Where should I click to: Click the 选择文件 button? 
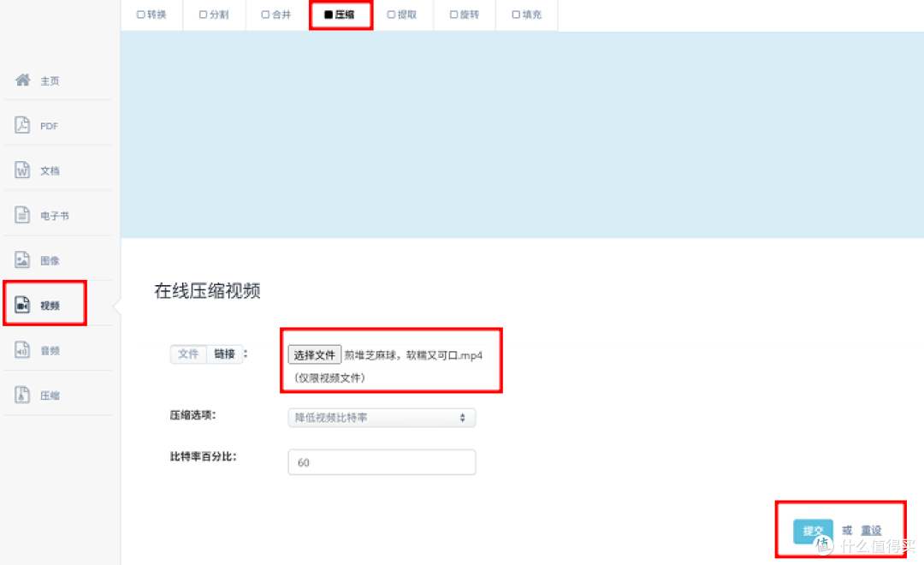(x=314, y=355)
